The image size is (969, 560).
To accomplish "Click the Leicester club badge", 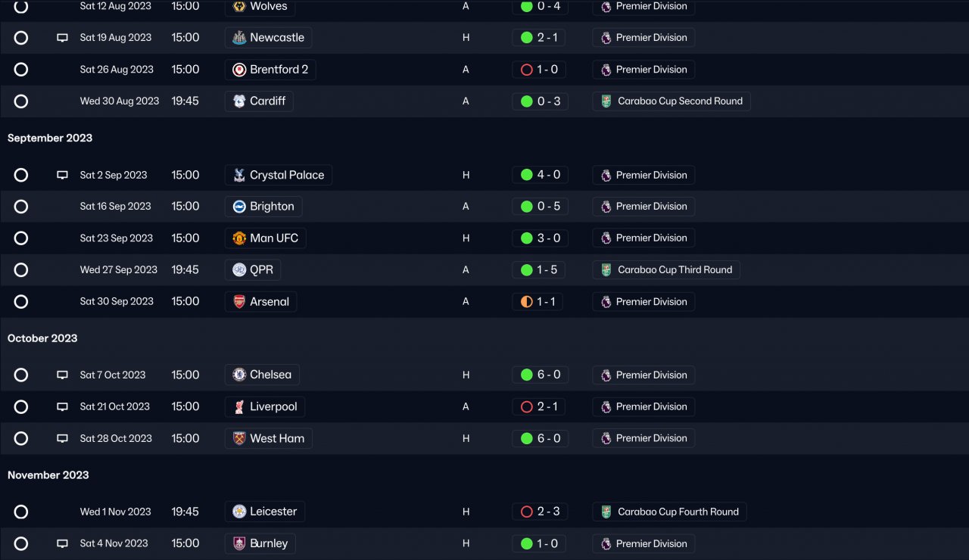I will [x=238, y=512].
